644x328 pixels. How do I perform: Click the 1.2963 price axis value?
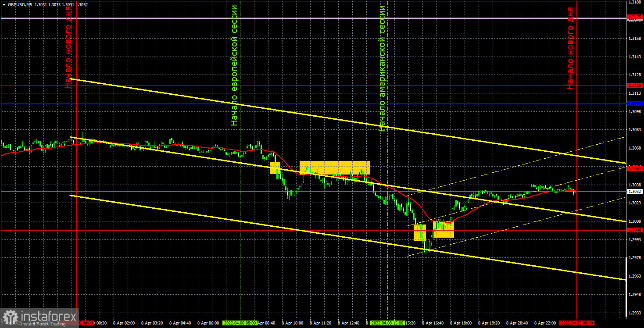click(634, 276)
